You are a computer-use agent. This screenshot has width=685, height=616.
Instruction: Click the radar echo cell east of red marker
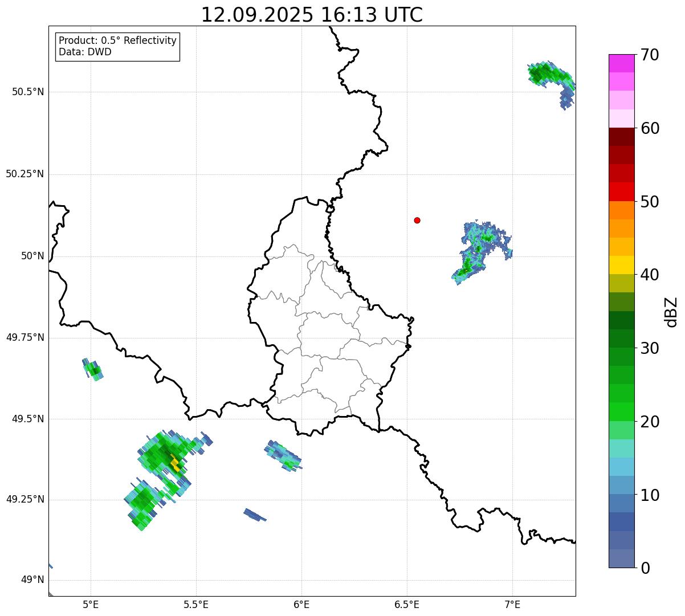pos(482,252)
